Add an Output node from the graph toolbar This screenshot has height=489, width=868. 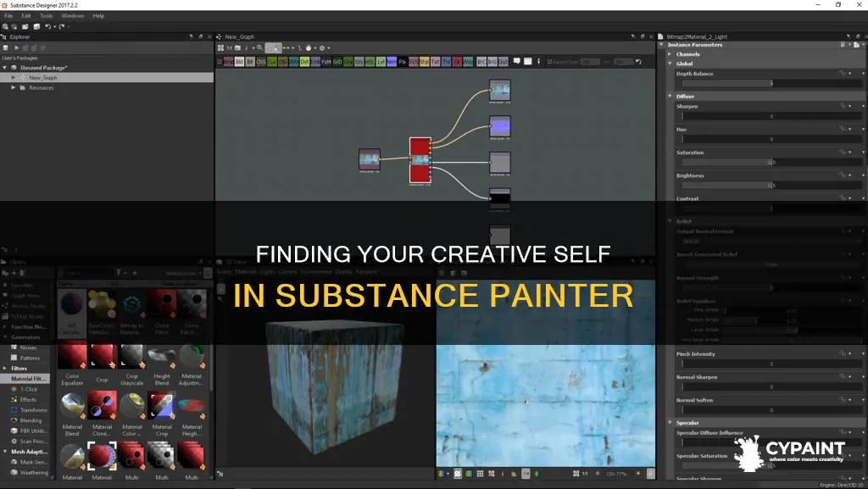[x=503, y=62]
